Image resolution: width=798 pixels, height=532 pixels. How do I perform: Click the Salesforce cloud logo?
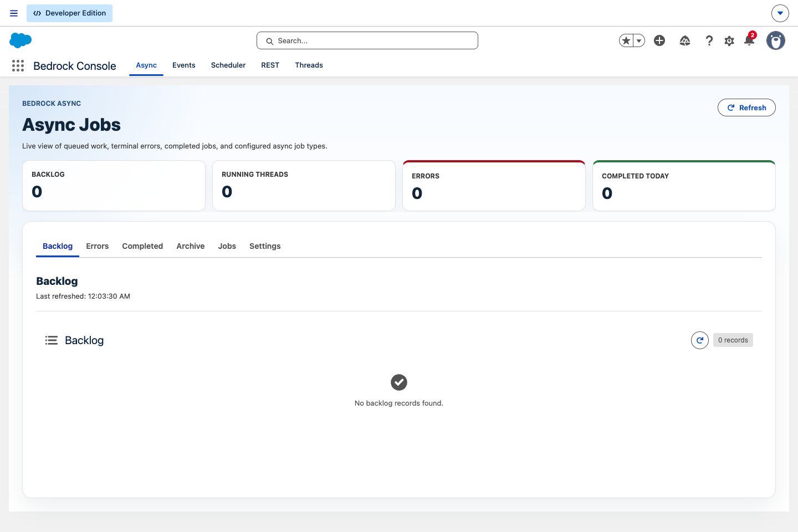[21, 40]
